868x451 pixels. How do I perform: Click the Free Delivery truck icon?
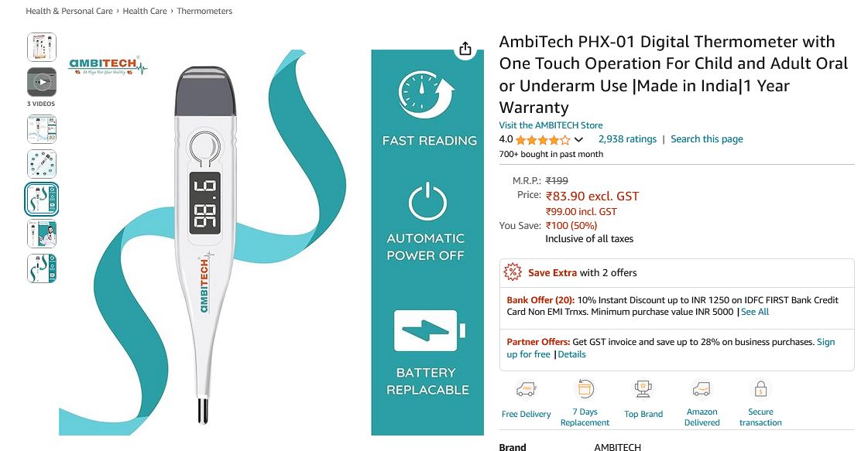pyautogui.click(x=526, y=390)
